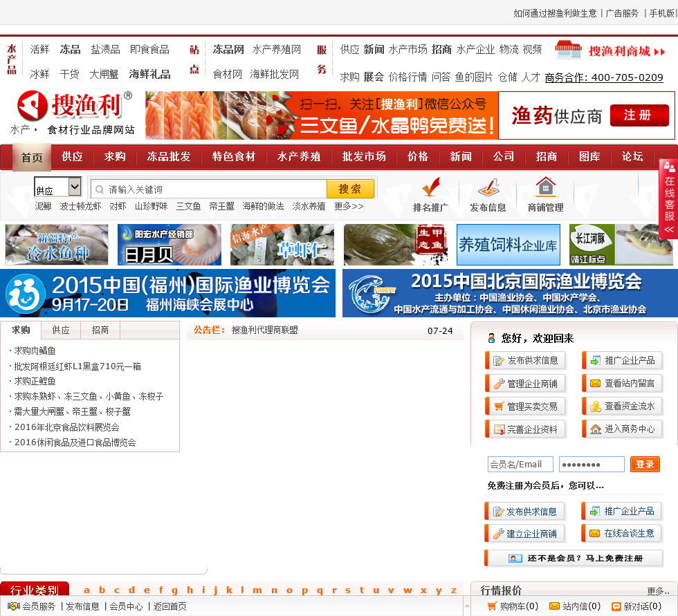678x616 pixels.
Task: Select hot keyword 波士顿龙虾
Action: [x=80, y=207]
